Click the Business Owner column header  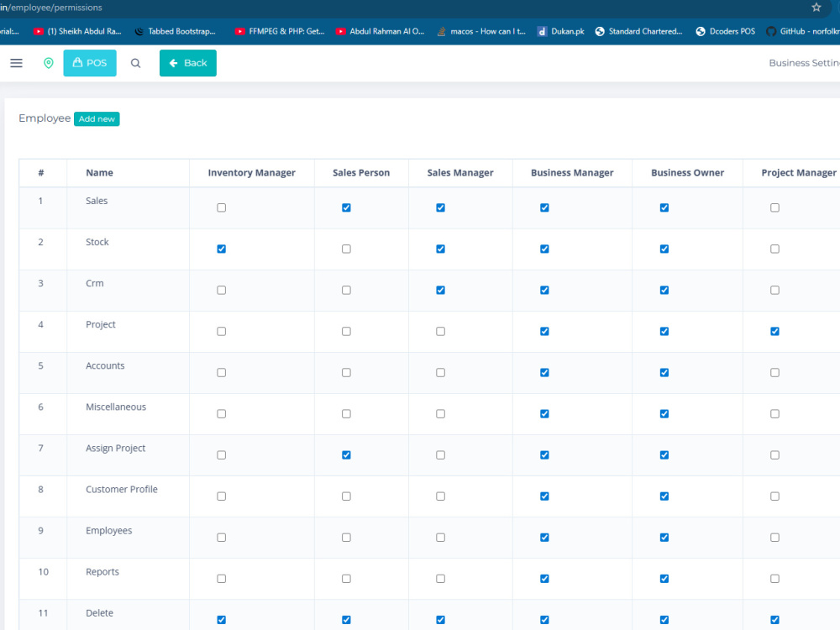pos(687,173)
